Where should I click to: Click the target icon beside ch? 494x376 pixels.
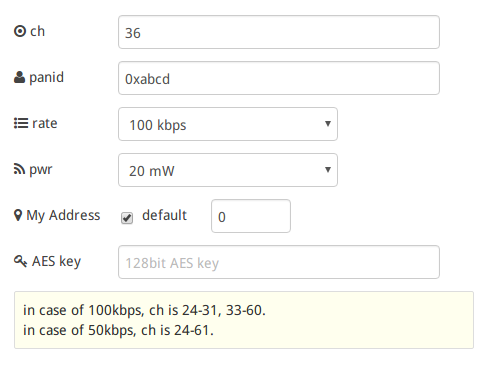click(20, 31)
